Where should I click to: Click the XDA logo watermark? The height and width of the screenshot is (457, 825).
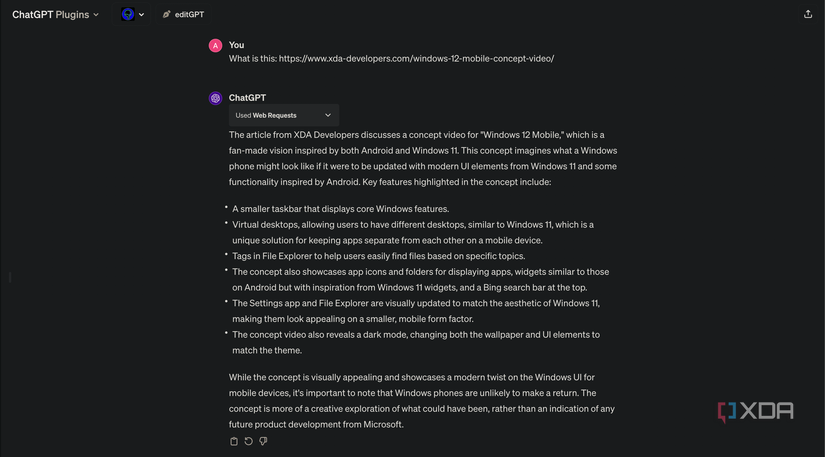tap(755, 411)
